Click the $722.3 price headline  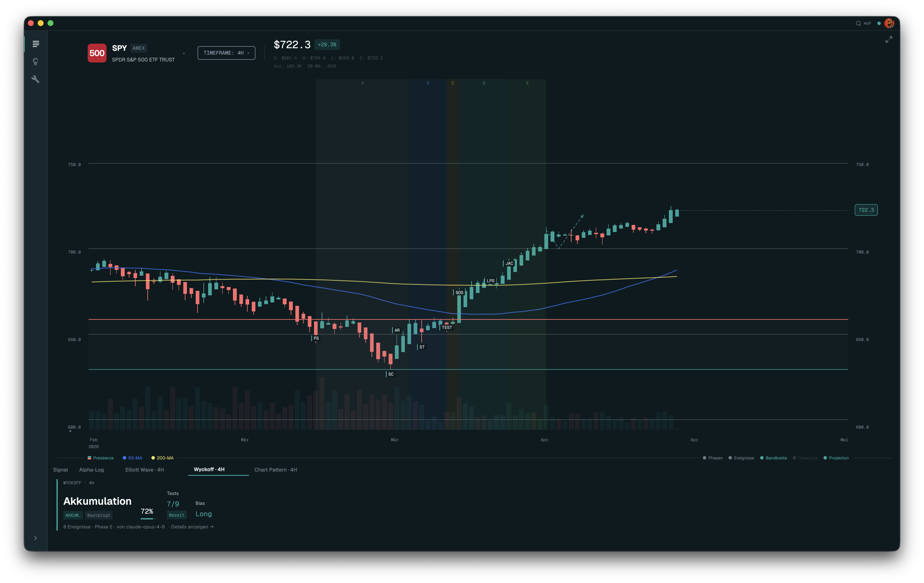292,45
